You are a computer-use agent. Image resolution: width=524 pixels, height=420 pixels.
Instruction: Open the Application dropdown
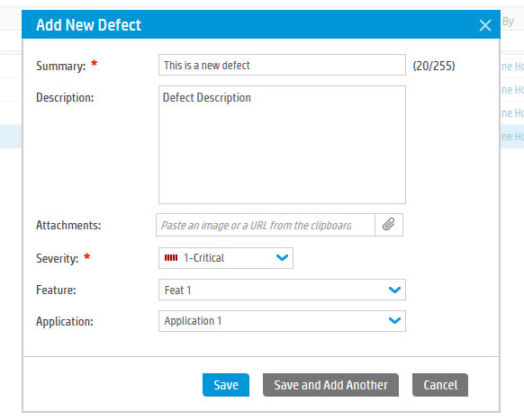[282, 321]
